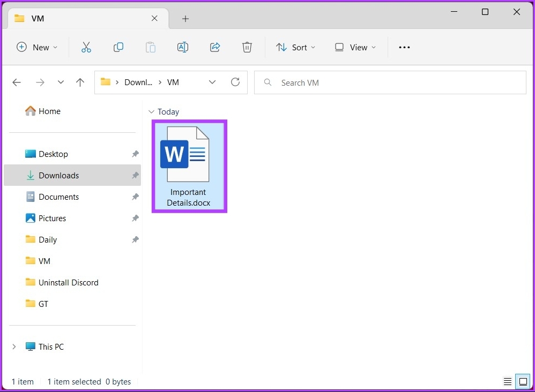The width and height of the screenshot is (535, 392).
Task: Click the Delete trash can icon
Action: (x=247, y=47)
